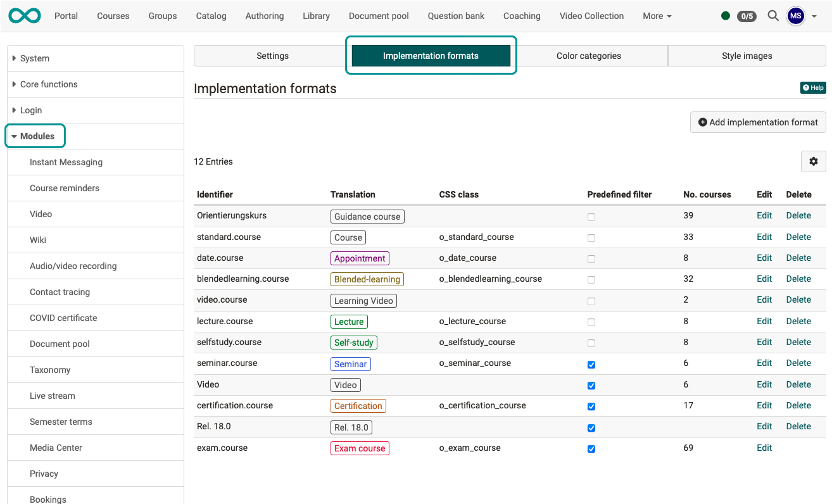Viewport: 832px width, 504px height.
Task: Delete the date.course implementation format
Action: [798, 258]
